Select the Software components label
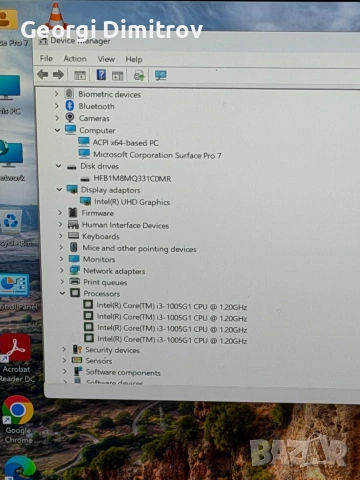Screen dimensions: 360x480 [x=123, y=372]
